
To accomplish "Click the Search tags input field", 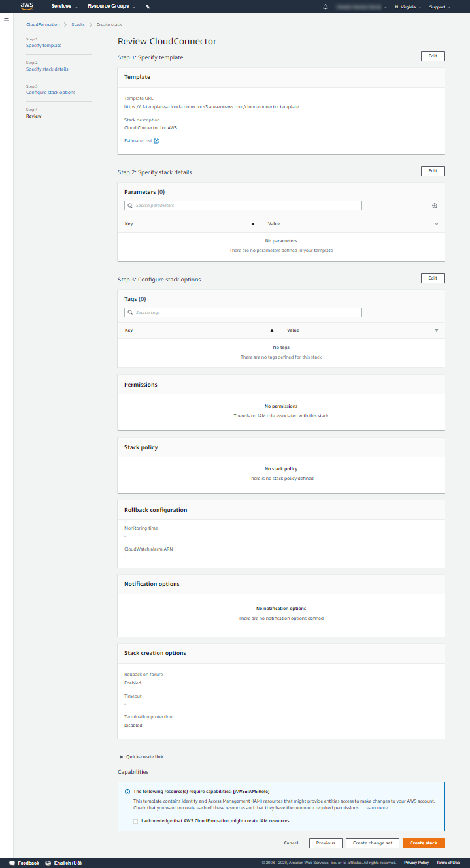I will click(243, 312).
